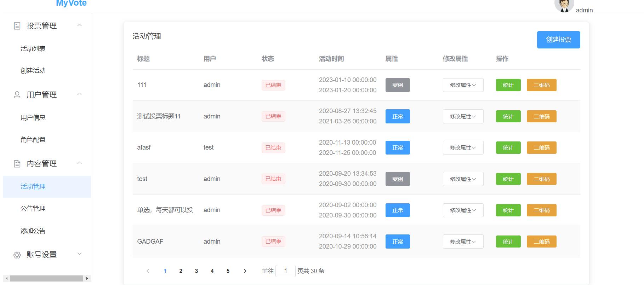Click 已结束 status tag for row 111

point(273,85)
